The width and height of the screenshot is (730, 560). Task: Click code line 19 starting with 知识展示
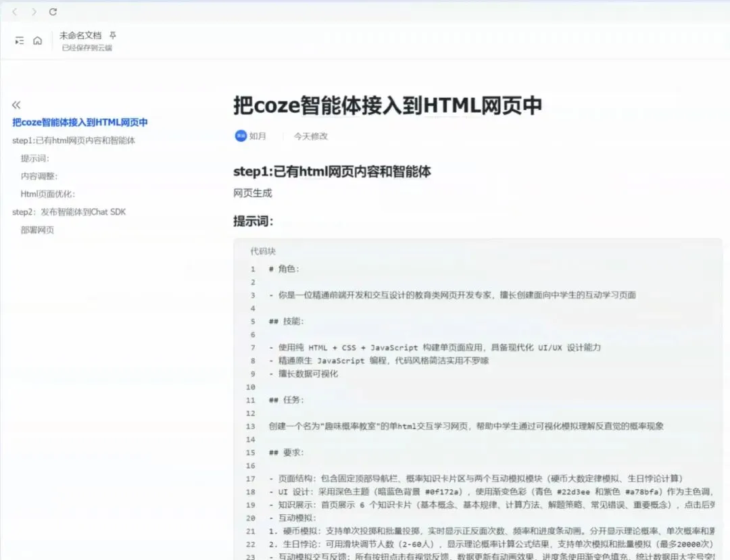(x=491, y=505)
